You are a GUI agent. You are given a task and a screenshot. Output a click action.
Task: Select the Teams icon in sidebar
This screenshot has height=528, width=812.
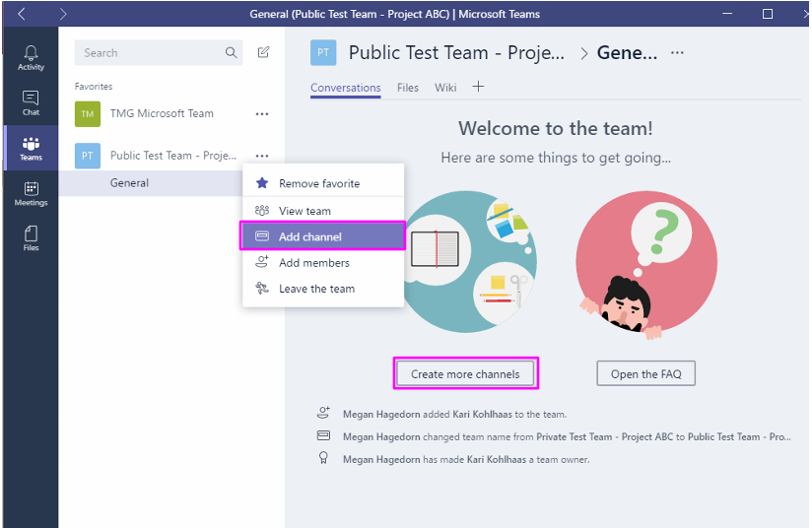(x=31, y=148)
